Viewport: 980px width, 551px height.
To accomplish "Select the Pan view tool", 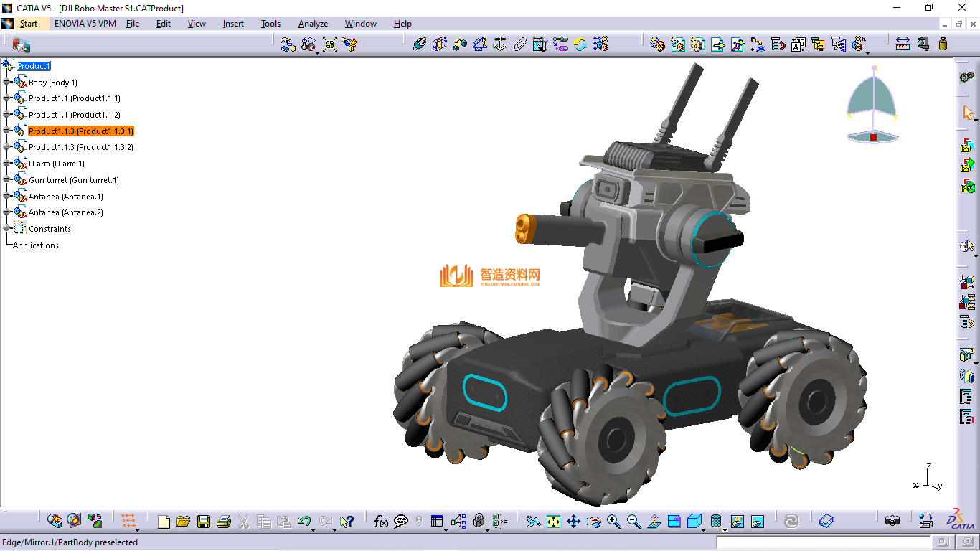I will pyautogui.click(x=573, y=522).
